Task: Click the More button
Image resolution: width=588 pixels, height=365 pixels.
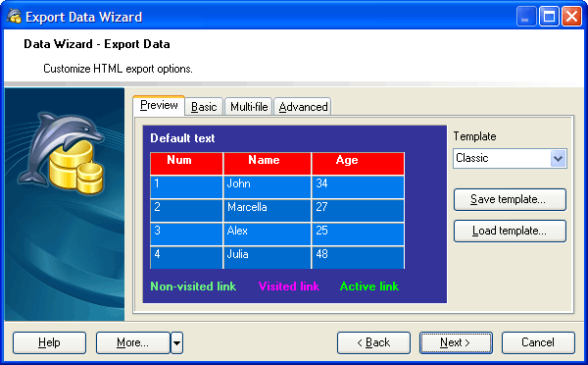Action: [x=132, y=342]
